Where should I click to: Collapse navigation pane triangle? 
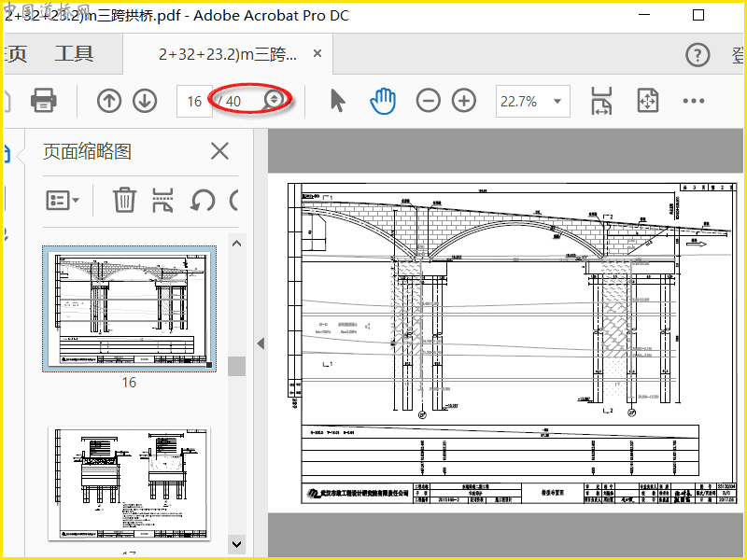pyautogui.click(x=261, y=343)
